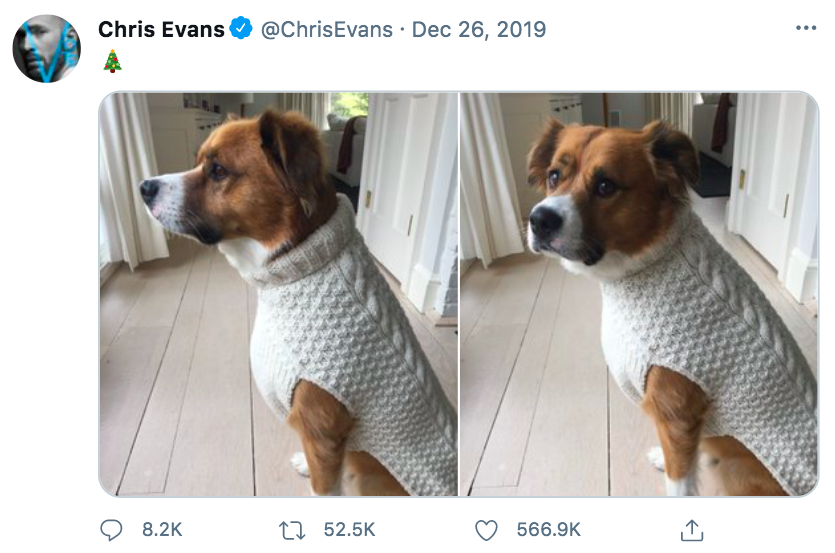Click the share upload icon
This screenshot has width=835, height=553.
(x=691, y=529)
